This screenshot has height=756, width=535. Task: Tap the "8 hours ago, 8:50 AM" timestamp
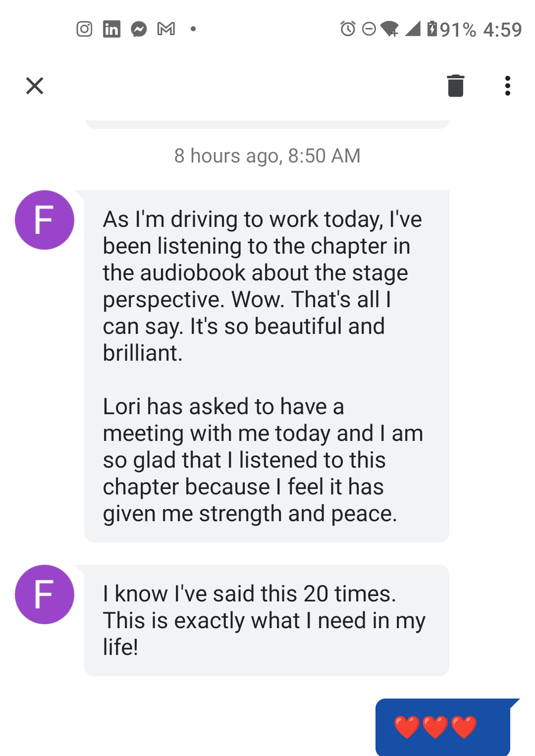coord(267,156)
